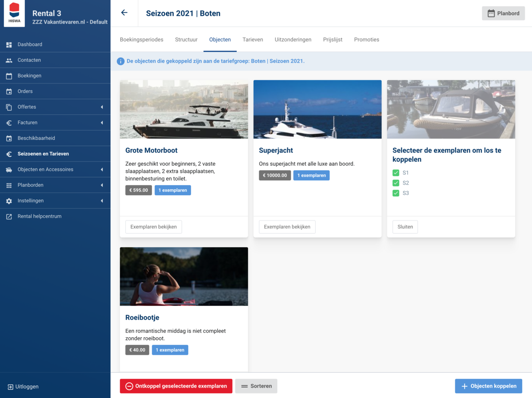This screenshot has height=398, width=532.
Task: Click the HISWA logo
Action: click(14, 13)
